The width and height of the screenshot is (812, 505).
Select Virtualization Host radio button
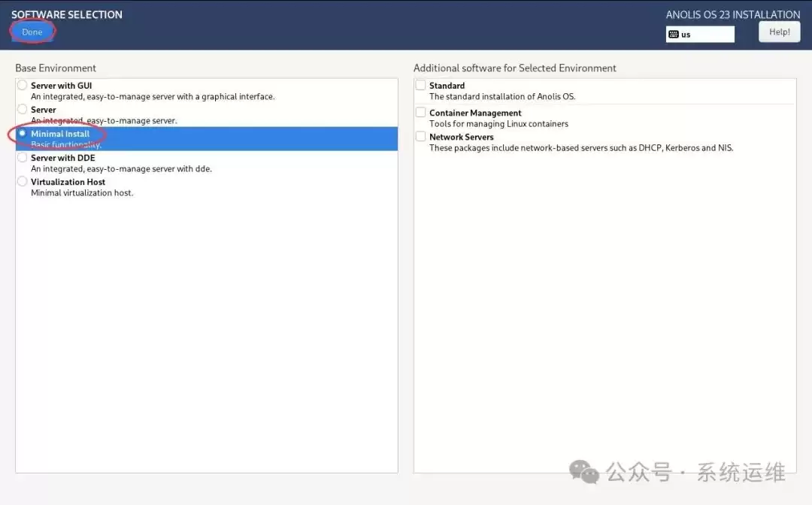(x=23, y=181)
